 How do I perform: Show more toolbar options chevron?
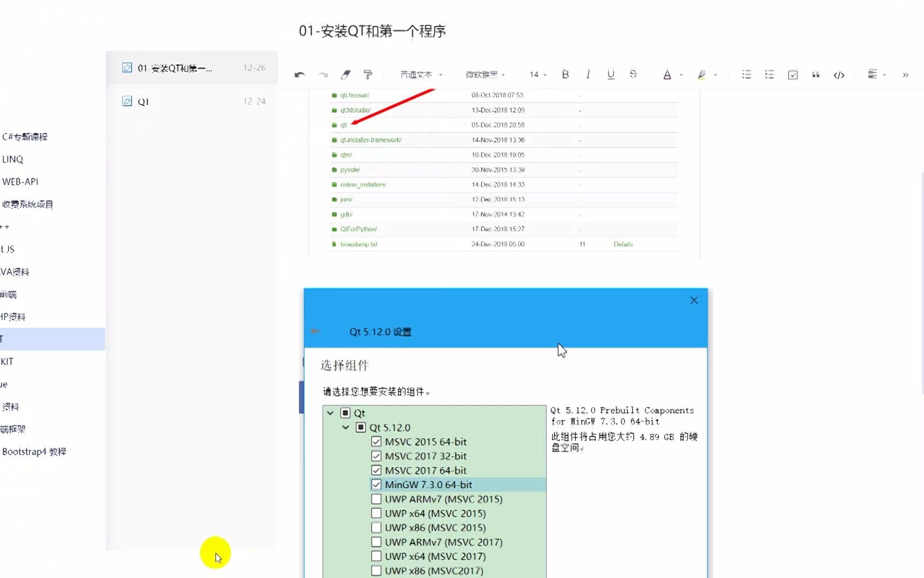[905, 75]
